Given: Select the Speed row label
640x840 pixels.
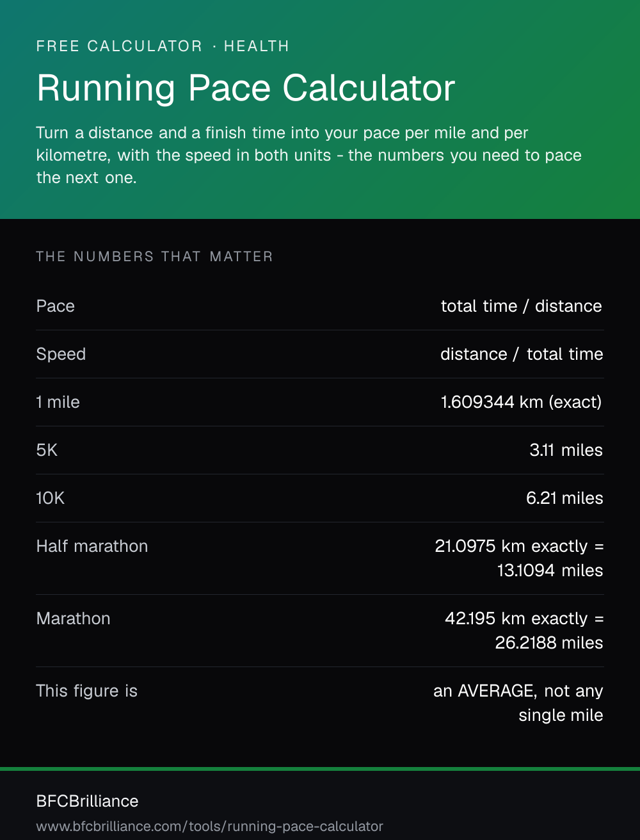Looking at the screenshot, I should point(61,354).
